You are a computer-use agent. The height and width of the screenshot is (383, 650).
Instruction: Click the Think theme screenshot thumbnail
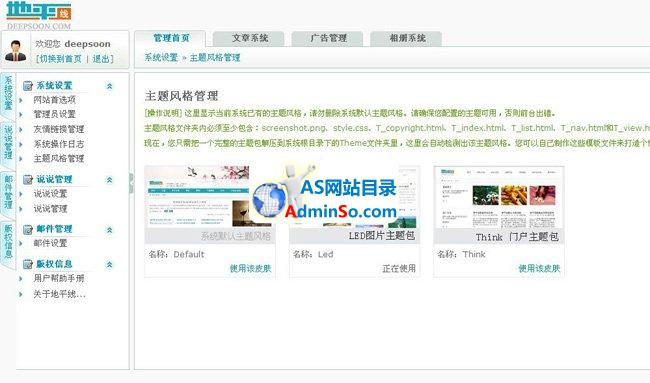click(x=499, y=197)
